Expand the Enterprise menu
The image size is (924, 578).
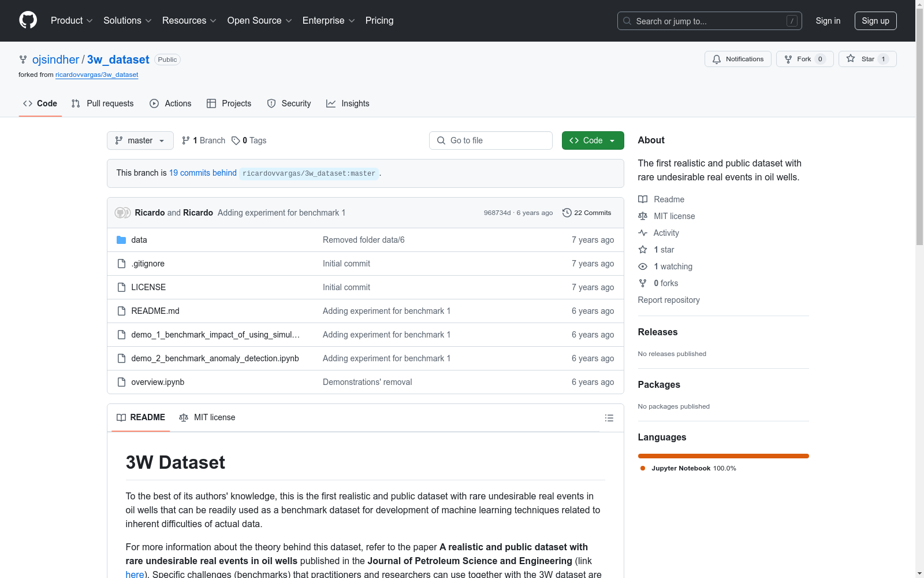329,20
